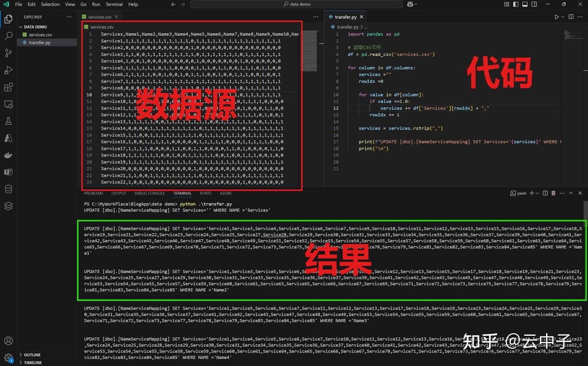Open the Docker whale view
This screenshot has width=588, height=366.
click(x=8, y=155)
